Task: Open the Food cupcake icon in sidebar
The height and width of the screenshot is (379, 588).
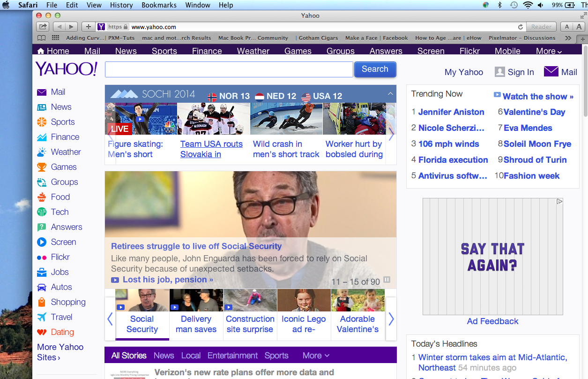Action: [x=42, y=197]
